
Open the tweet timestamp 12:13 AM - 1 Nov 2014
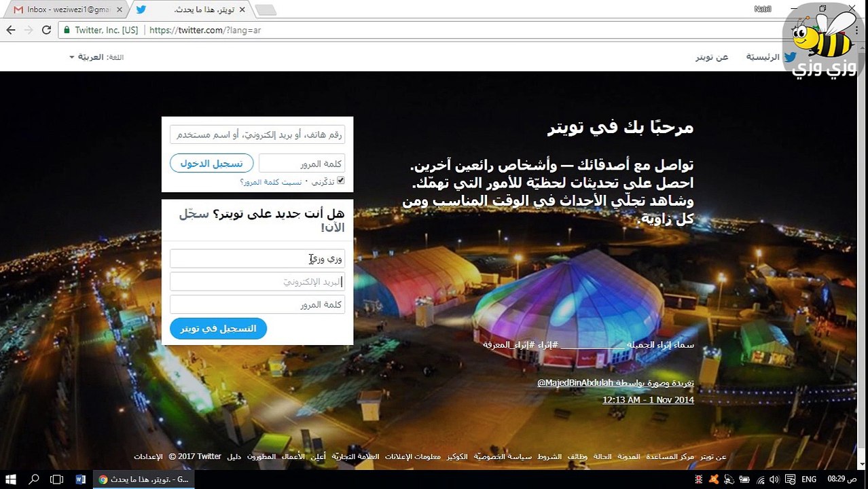point(649,400)
